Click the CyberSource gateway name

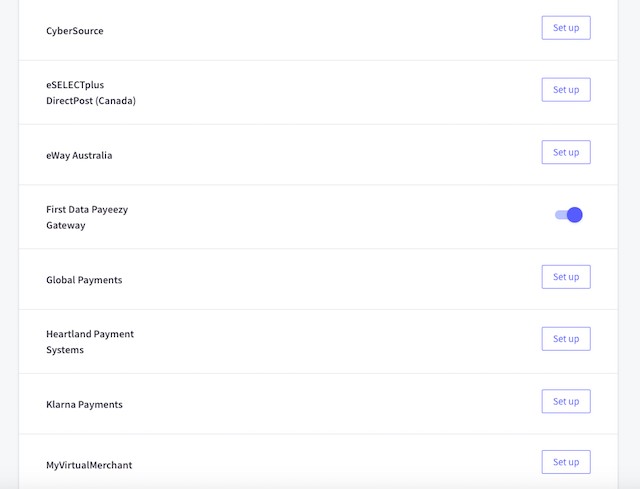click(75, 31)
